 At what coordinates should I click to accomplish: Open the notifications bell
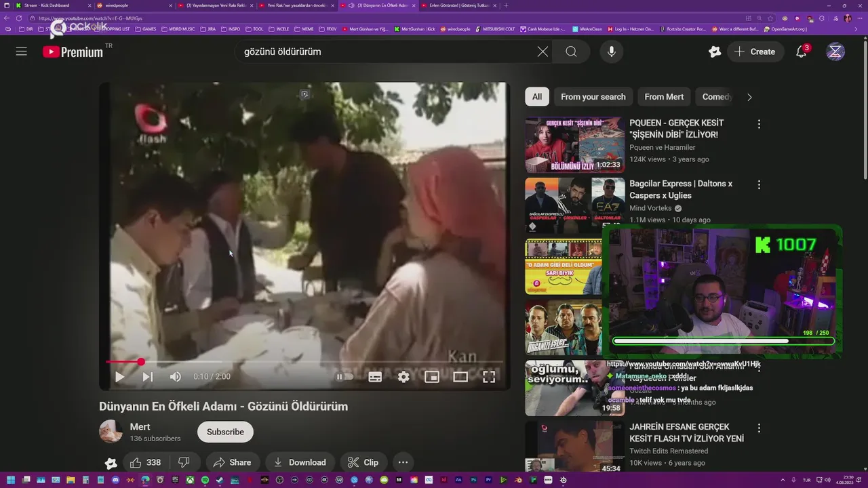coord(801,52)
